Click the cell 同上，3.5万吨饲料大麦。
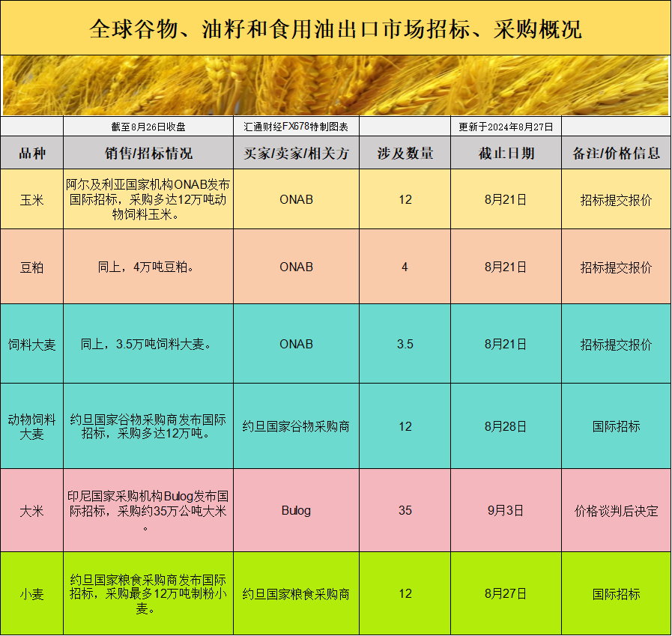 pos(148,344)
